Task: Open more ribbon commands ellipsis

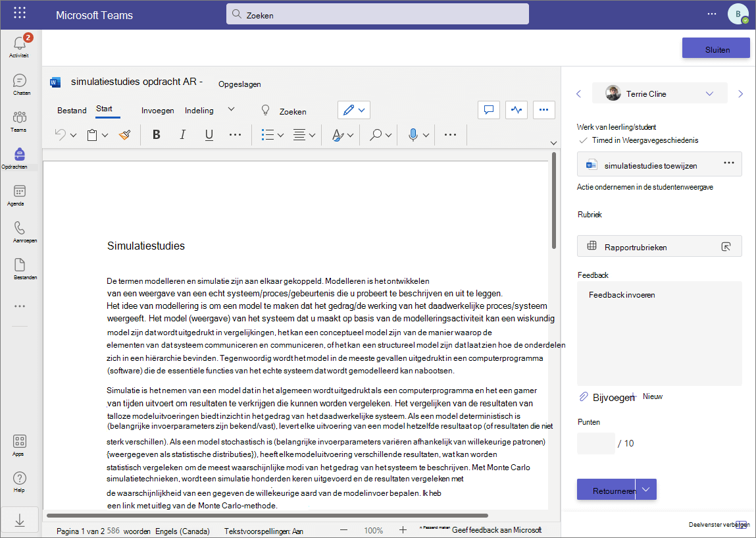Action: tap(450, 134)
